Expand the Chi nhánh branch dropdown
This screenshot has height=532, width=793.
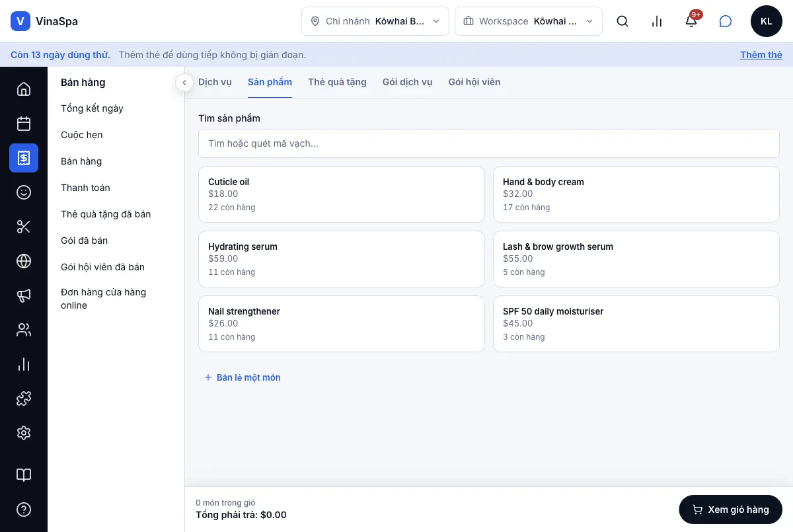point(375,21)
